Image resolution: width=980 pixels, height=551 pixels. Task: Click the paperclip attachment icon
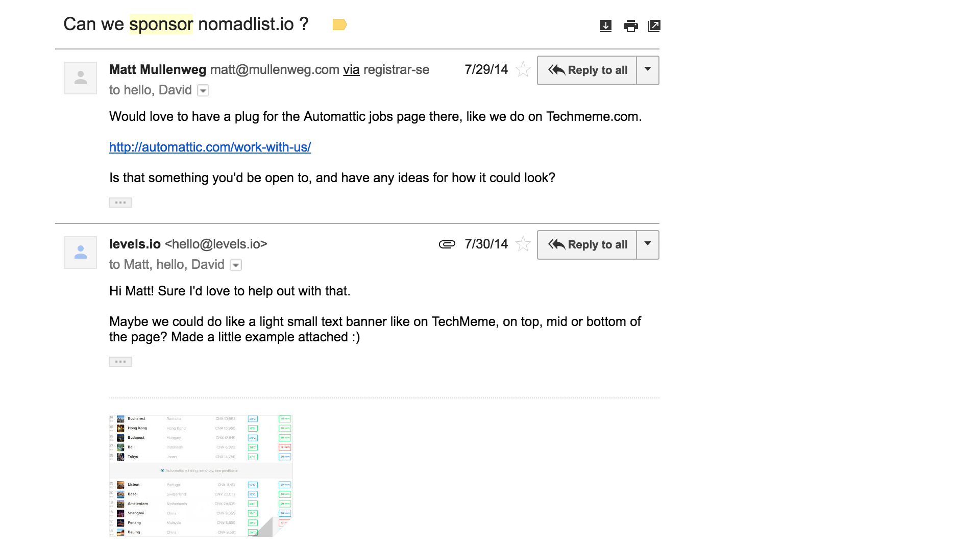point(447,244)
